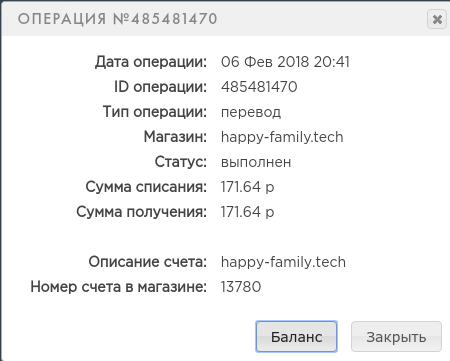Click the operation date value 06 Фев 2018 20:41

click(x=285, y=62)
